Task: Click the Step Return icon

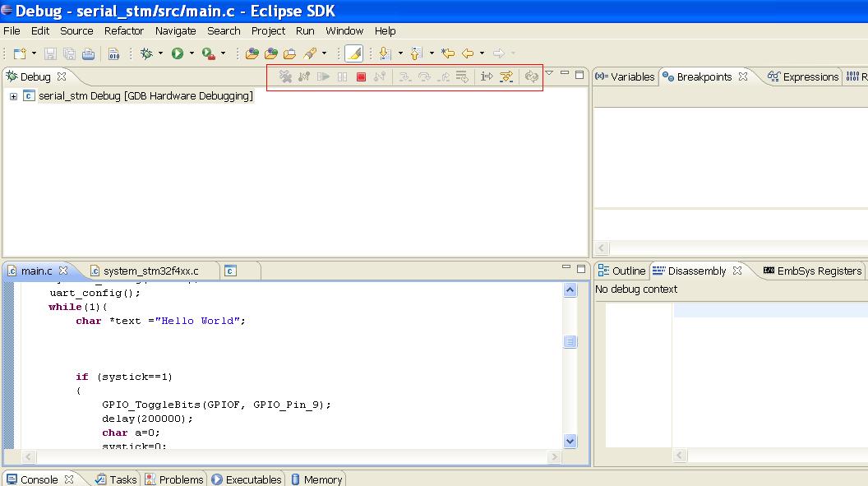Action: point(443,77)
